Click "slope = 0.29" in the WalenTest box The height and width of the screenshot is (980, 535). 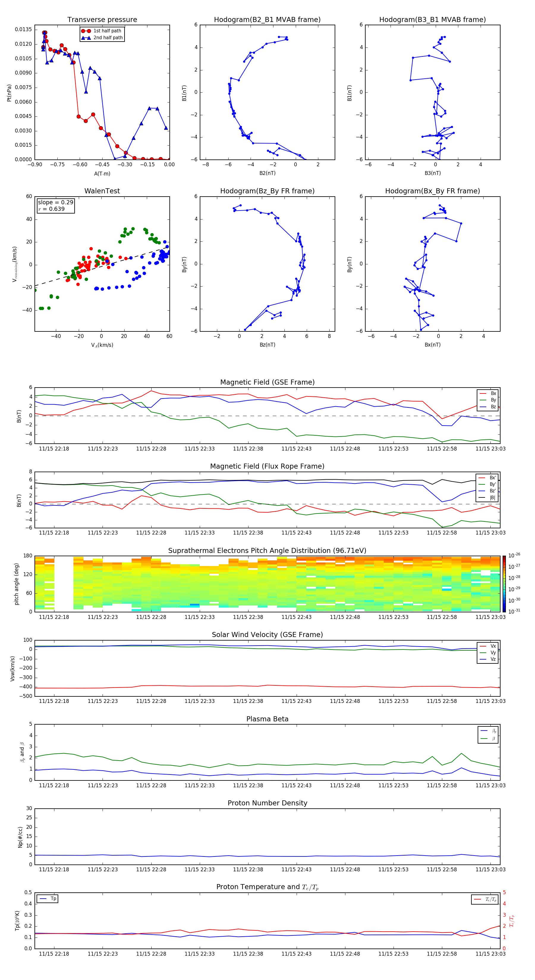56,203
